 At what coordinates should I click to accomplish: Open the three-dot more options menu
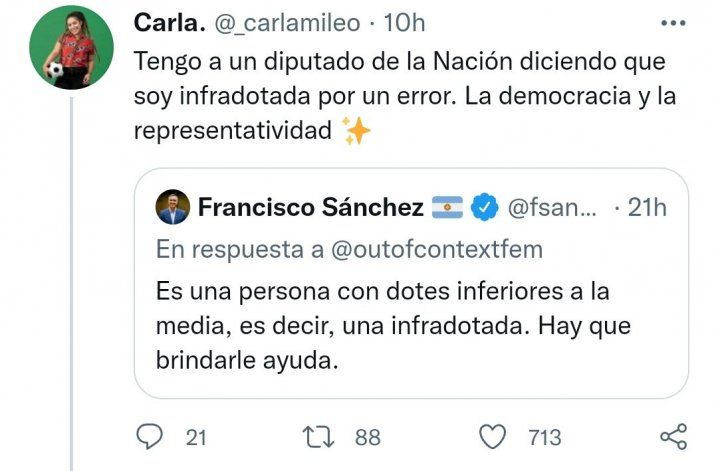675,22
